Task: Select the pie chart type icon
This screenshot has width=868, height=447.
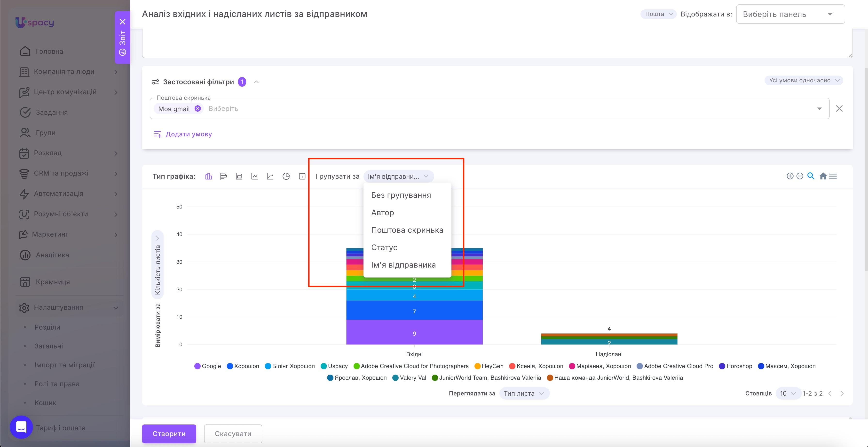Action: click(x=286, y=176)
